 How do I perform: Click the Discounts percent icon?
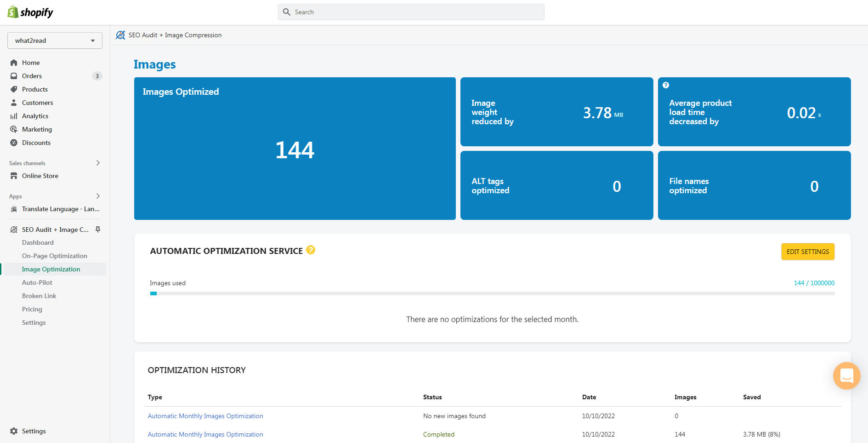click(14, 143)
